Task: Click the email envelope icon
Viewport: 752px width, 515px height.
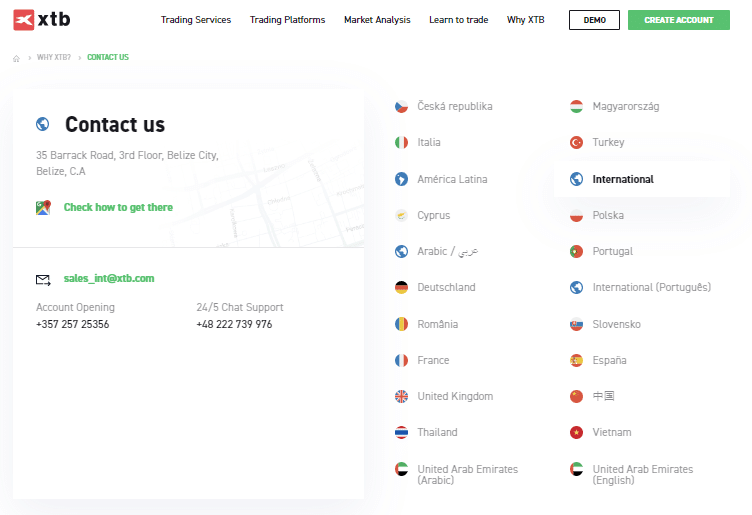Action: tap(43, 279)
